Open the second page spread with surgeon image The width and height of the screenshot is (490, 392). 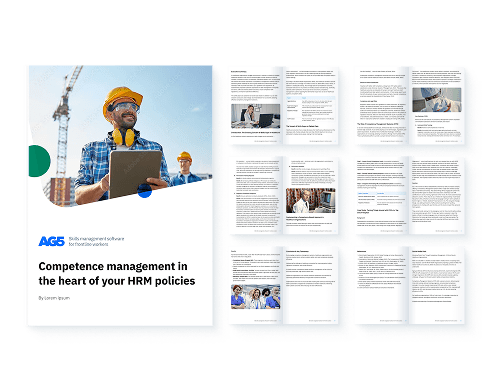(410, 106)
